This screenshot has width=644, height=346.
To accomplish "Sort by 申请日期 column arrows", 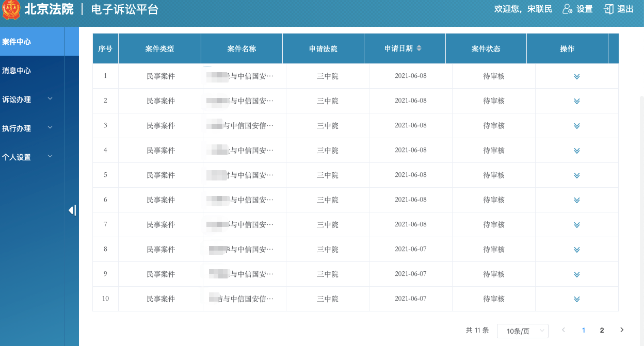I will [x=419, y=48].
